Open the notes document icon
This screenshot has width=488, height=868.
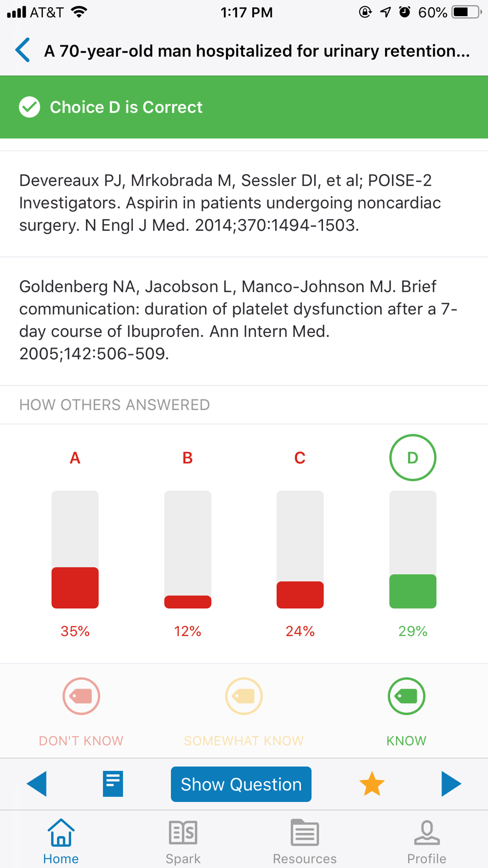[x=113, y=784]
